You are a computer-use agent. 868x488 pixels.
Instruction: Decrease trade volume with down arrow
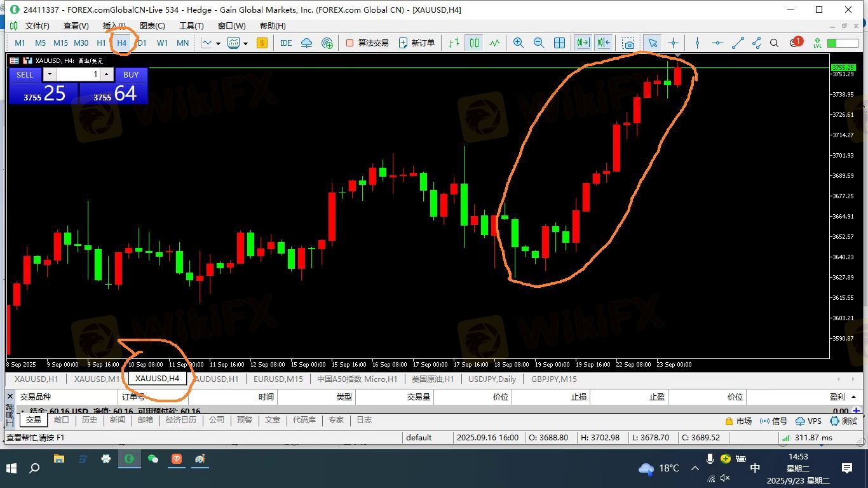[x=50, y=74]
